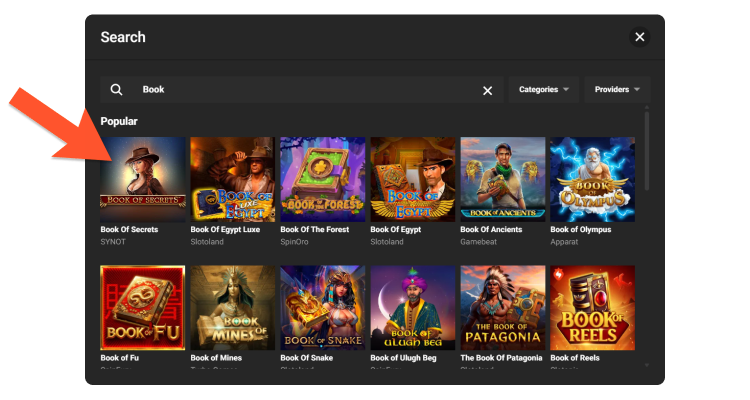The width and height of the screenshot is (750, 400).
Task: Open Book of Ulugh Beg thumbnail
Action: click(413, 307)
